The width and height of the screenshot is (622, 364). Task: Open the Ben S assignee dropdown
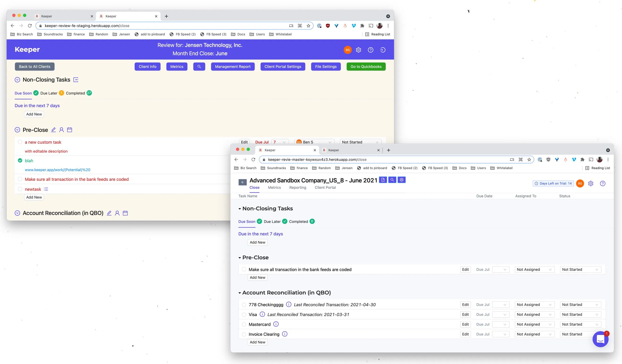314,142
